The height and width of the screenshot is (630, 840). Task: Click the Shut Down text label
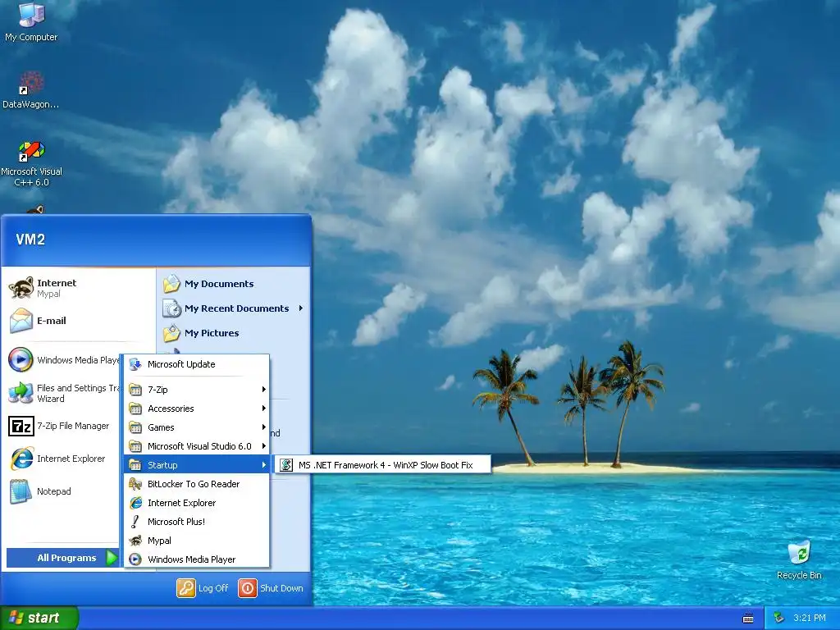pos(281,587)
